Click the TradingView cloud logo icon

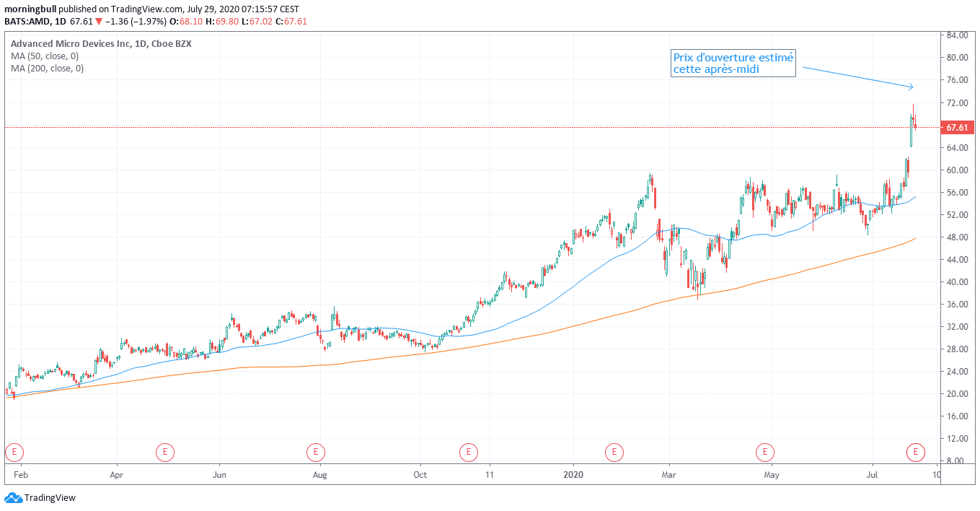pyautogui.click(x=13, y=498)
